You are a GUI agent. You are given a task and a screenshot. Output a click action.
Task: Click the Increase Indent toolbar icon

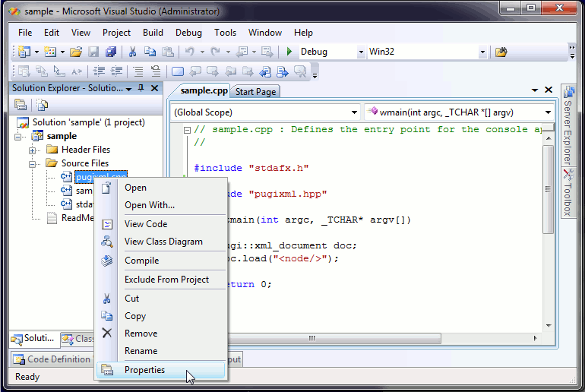click(x=117, y=72)
